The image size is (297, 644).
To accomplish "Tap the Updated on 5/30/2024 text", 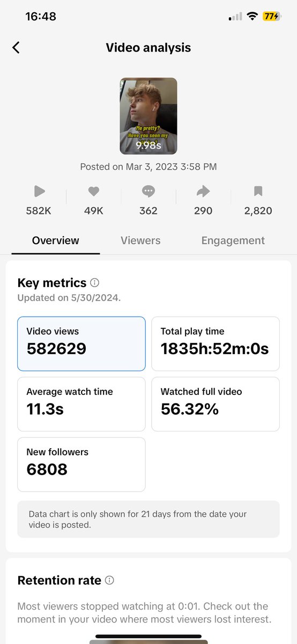I will (69, 298).
